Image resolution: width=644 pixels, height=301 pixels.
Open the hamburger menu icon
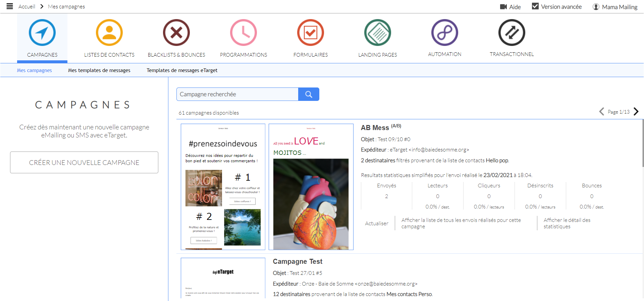coord(10,6)
